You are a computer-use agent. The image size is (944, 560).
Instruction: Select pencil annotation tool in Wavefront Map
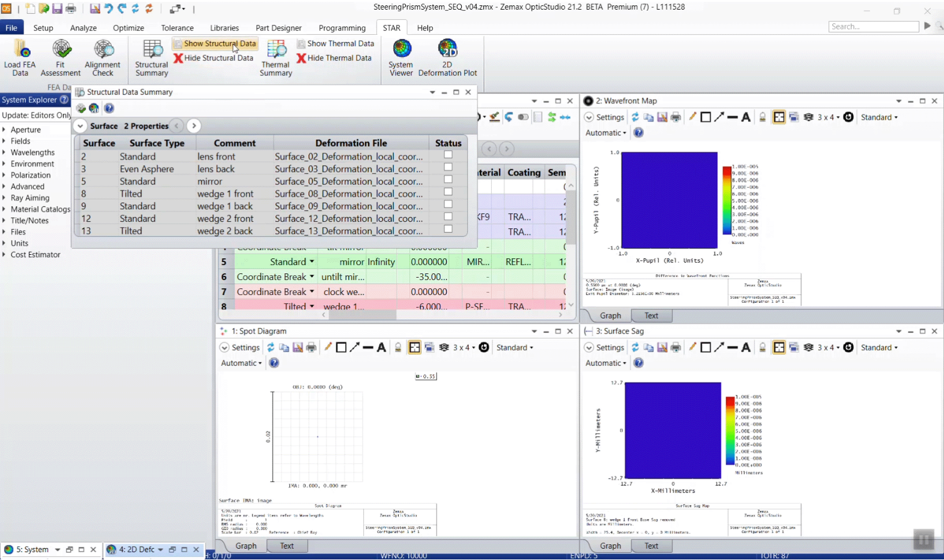[693, 117]
